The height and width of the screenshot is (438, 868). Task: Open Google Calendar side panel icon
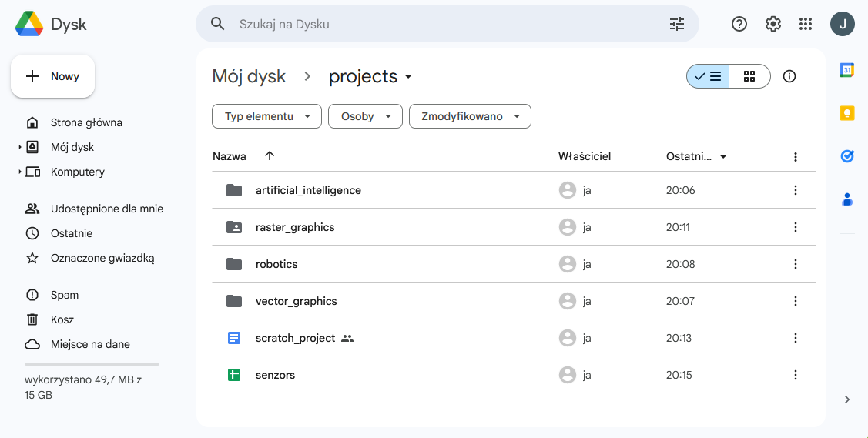tap(846, 70)
